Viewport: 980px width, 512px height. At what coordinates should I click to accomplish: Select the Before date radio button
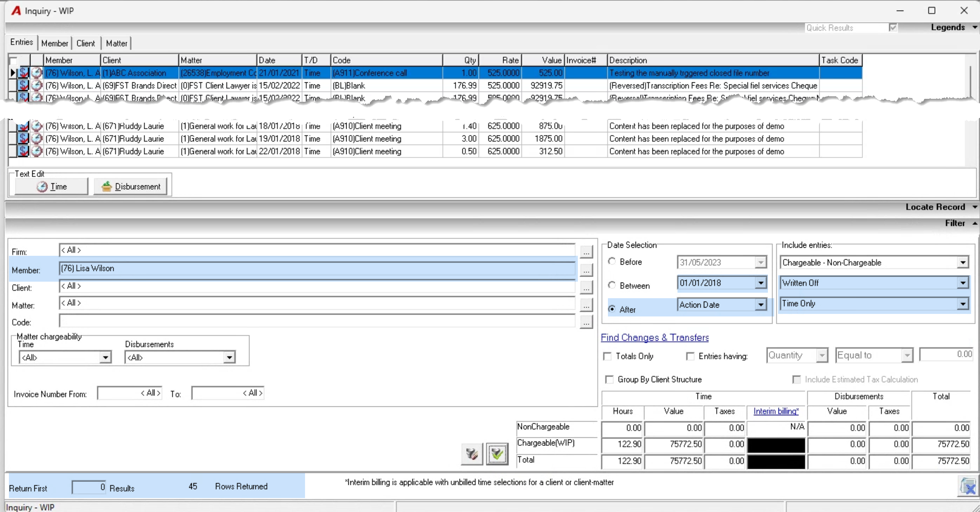coord(612,261)
